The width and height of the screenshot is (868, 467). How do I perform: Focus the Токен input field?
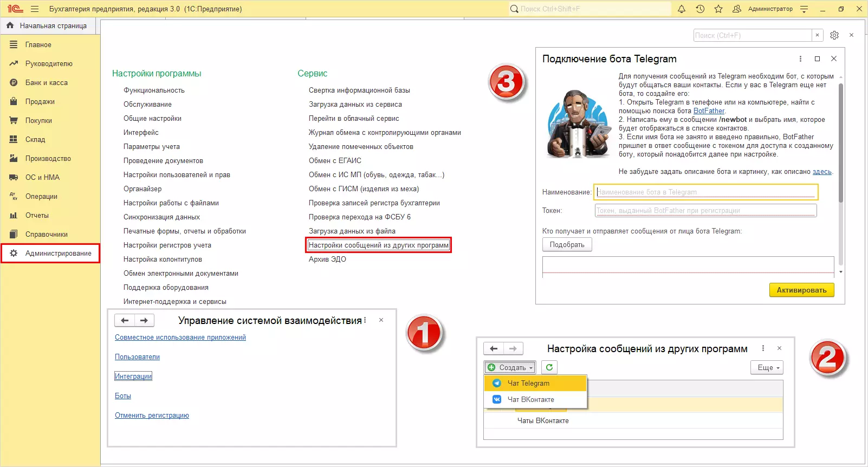(706, 211)
